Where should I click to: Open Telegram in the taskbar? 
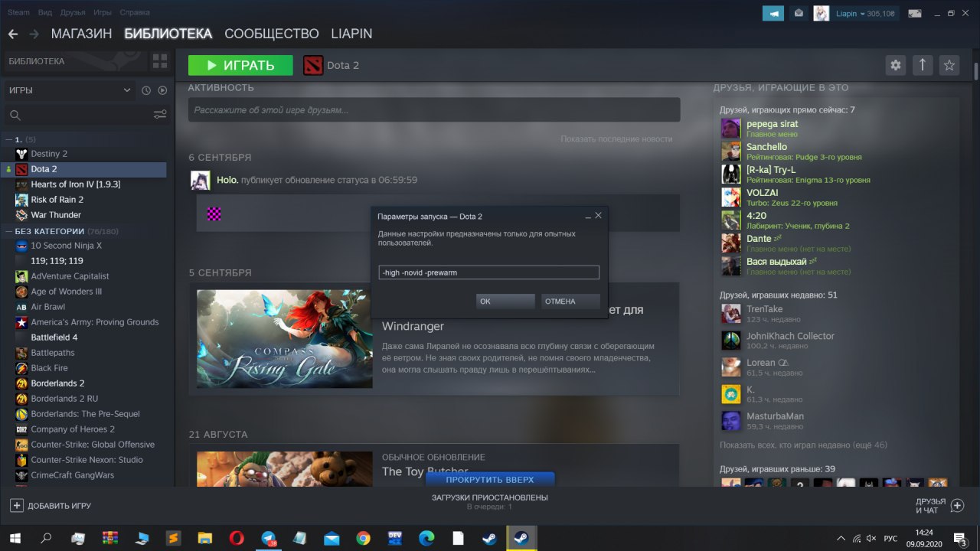point(268,538)
